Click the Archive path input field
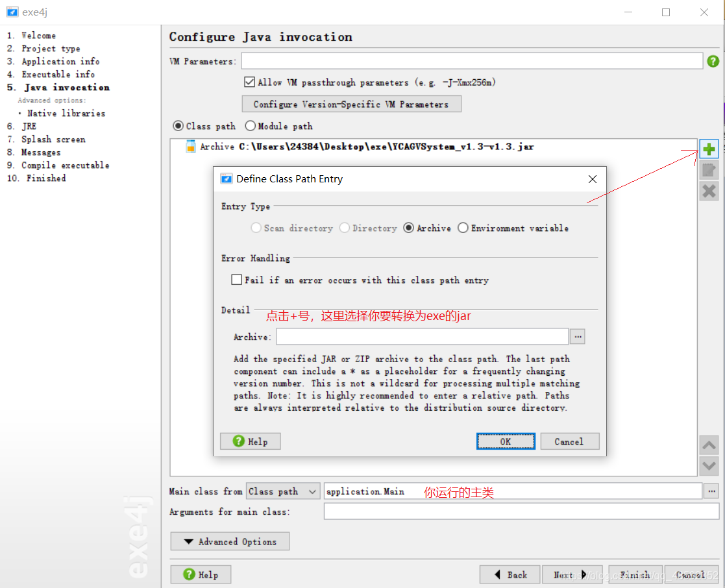The width and height of the screenshot is (725, 588). click(x=422, y=337)
